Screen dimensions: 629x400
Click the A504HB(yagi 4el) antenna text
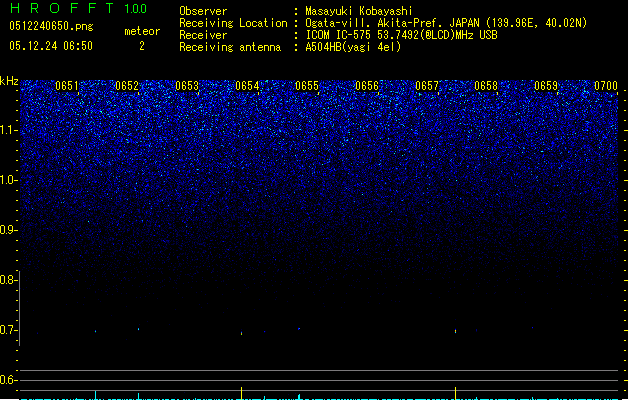(x=353, y=47)
